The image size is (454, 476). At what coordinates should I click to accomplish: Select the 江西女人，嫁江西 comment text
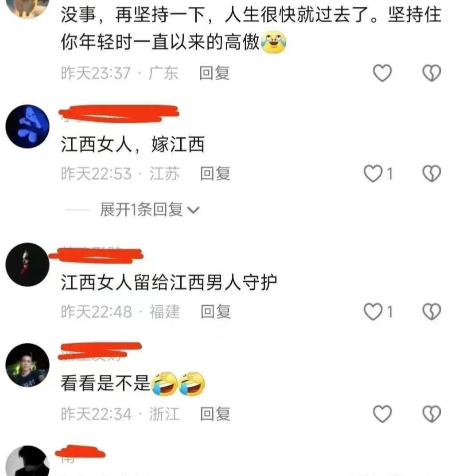133,144
